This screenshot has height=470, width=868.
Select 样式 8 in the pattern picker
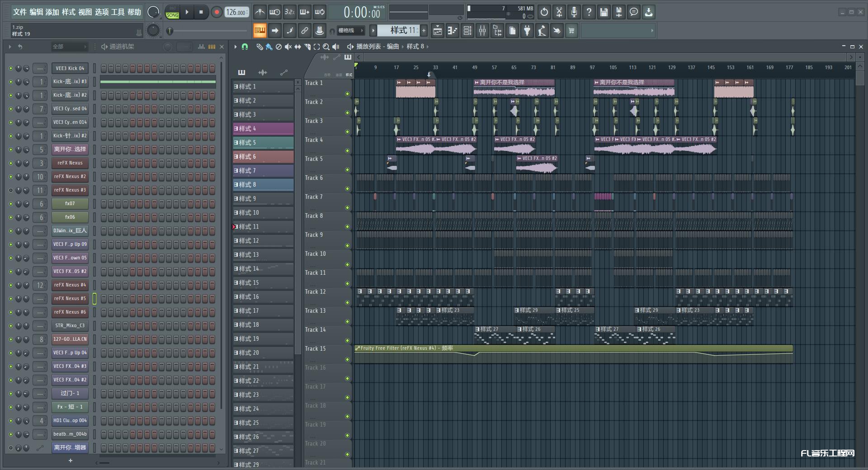pyautogui.click(x=264, y=185)
